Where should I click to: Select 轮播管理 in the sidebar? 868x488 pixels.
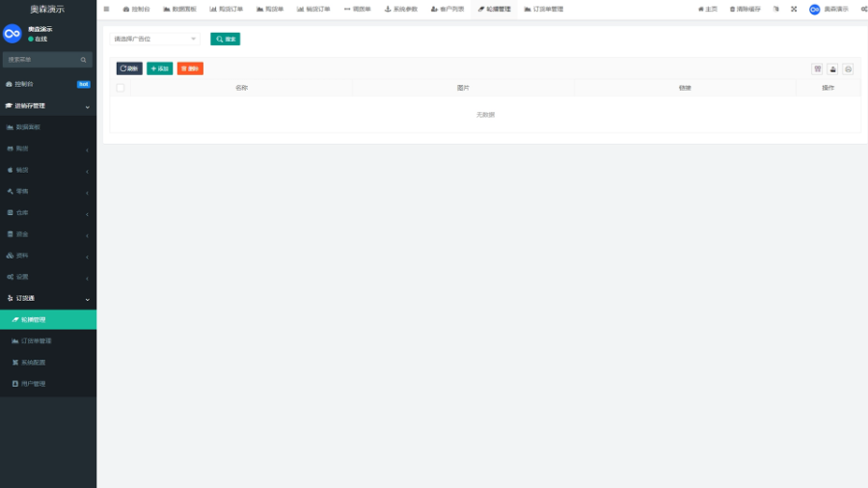pos(48,320)
